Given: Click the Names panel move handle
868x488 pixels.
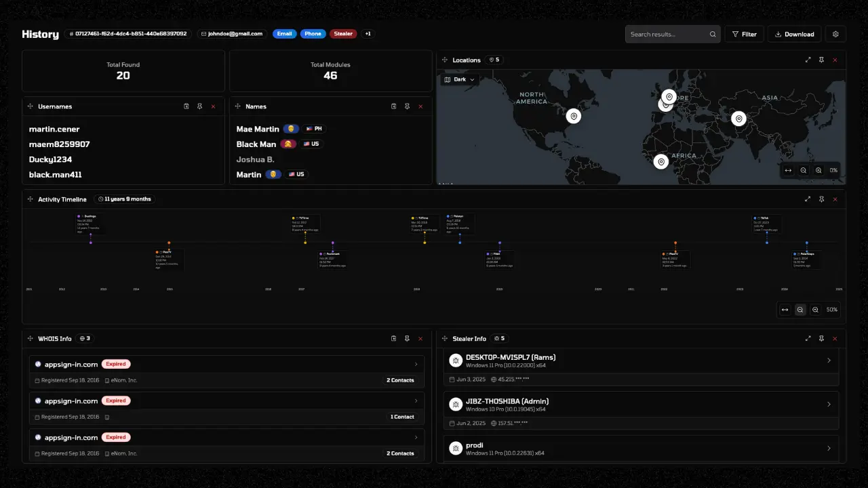Looking at the screenshot, I should (x=238, y=106).
